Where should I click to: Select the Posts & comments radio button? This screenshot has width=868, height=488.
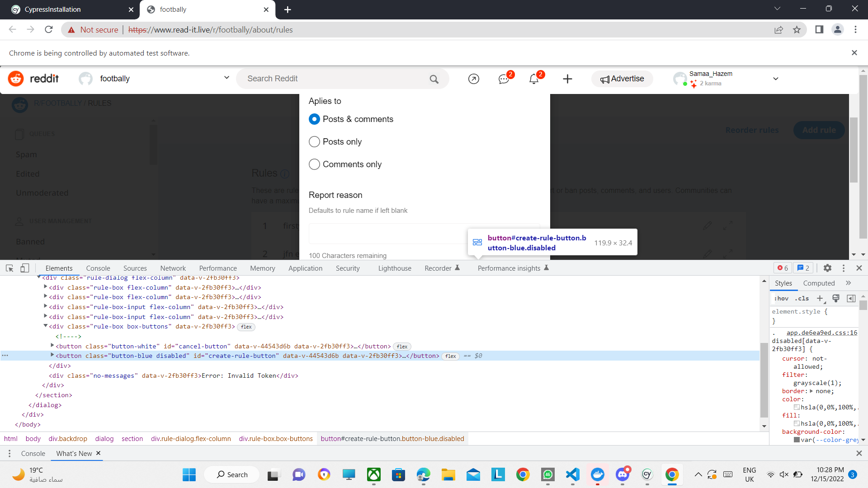pyautogui.click(x=314, y=119)
